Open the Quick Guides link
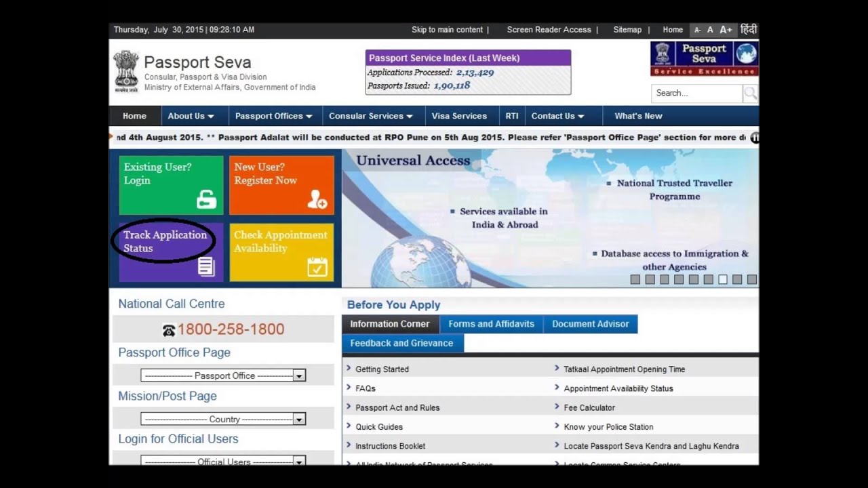The width and height of the screenshot is (868, 488). pos(379,427)
